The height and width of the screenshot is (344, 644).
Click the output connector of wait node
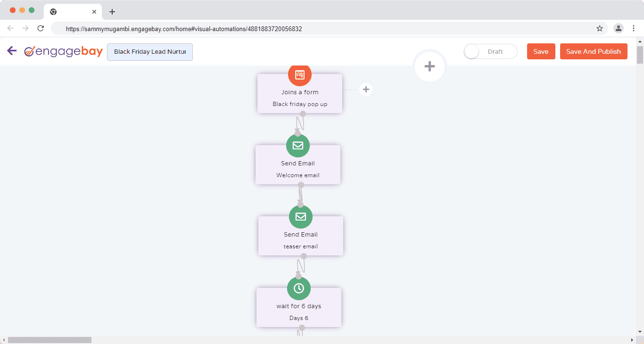pyautogui.click(x=302, y=328)
